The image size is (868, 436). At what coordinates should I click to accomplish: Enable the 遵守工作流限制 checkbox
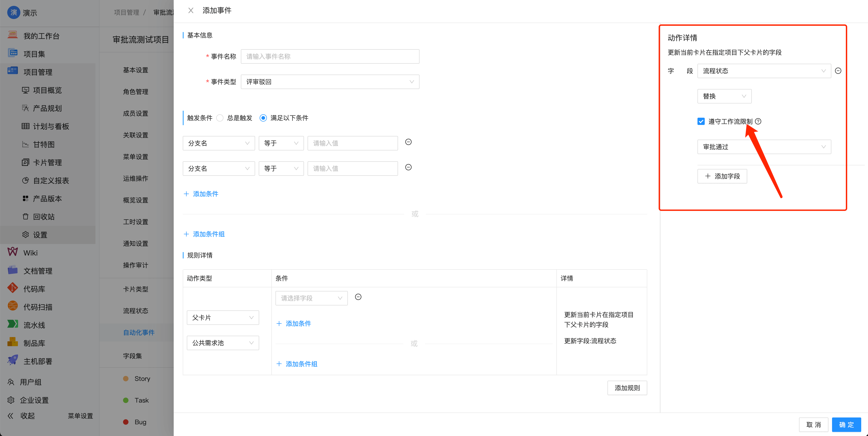tap(701, 121)
